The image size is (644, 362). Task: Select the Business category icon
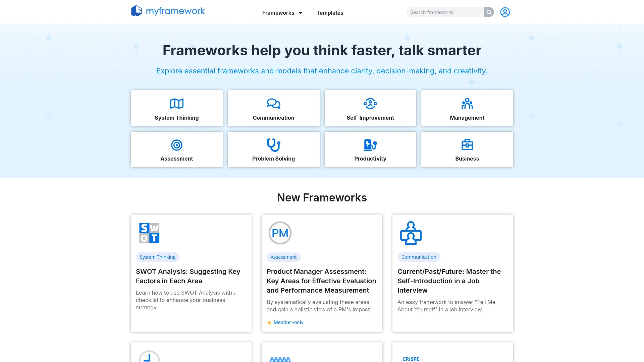(467, 144)
